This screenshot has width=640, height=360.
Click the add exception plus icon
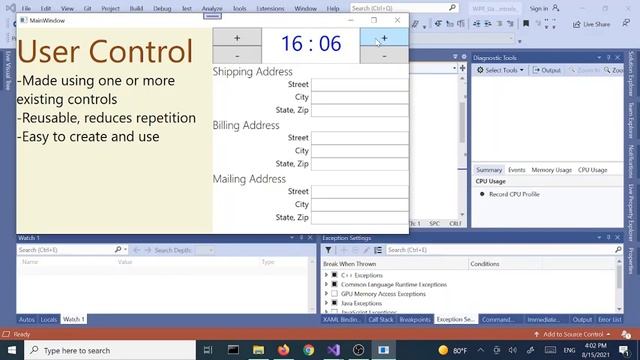(343, 250)
